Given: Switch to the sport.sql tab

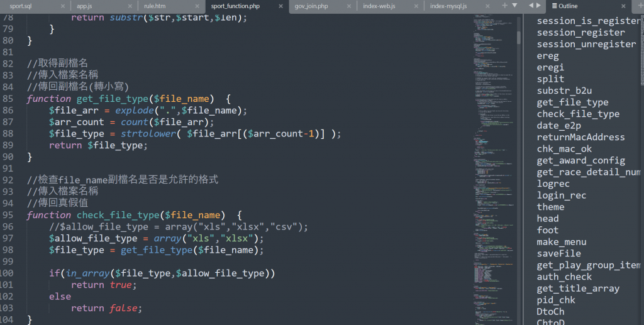Looking at the screenshot, I should point(21,6).
